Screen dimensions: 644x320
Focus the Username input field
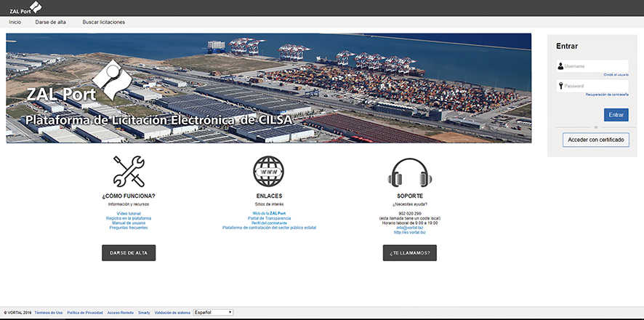tap(592, 66)
